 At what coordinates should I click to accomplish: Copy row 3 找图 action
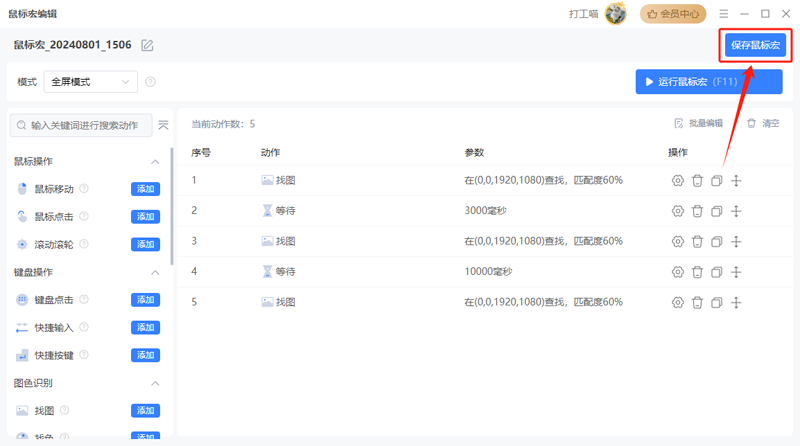click(x=716, y=241)
